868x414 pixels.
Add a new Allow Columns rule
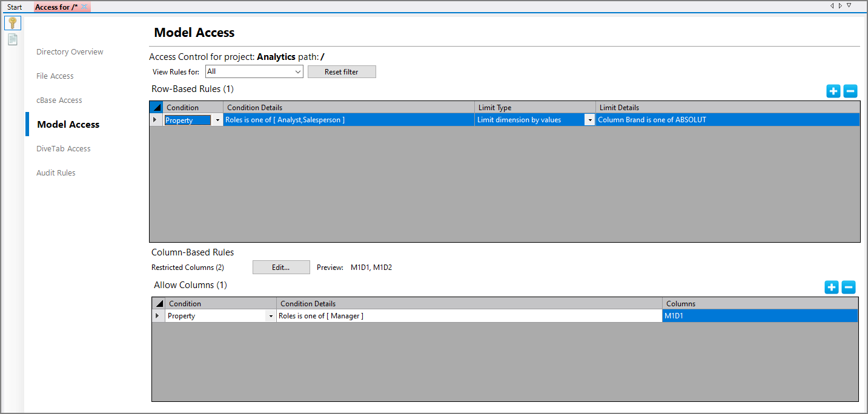click(832, 287)
